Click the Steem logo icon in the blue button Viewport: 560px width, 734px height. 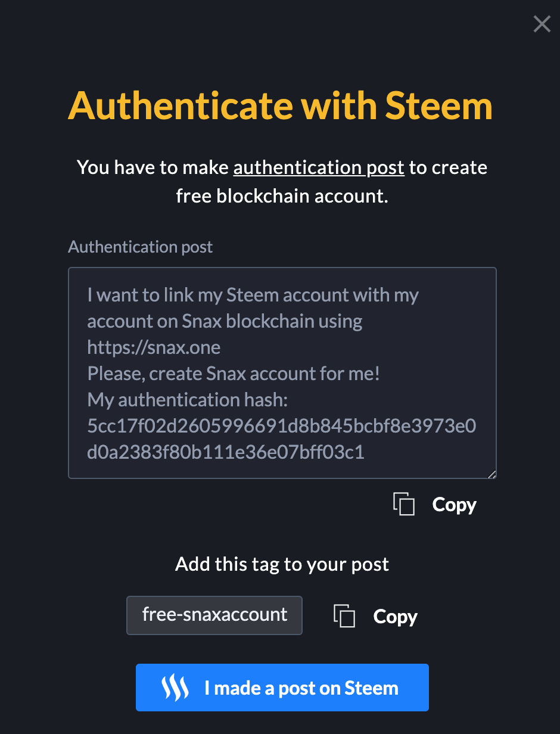[175, 688]
